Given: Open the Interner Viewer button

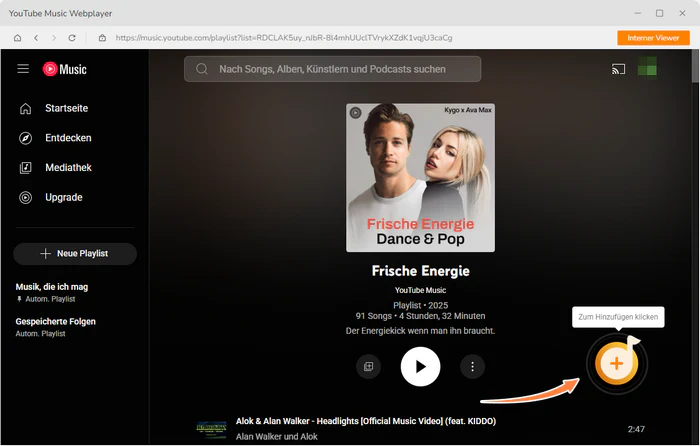Looking at the screenshot, I should point(653,38).
